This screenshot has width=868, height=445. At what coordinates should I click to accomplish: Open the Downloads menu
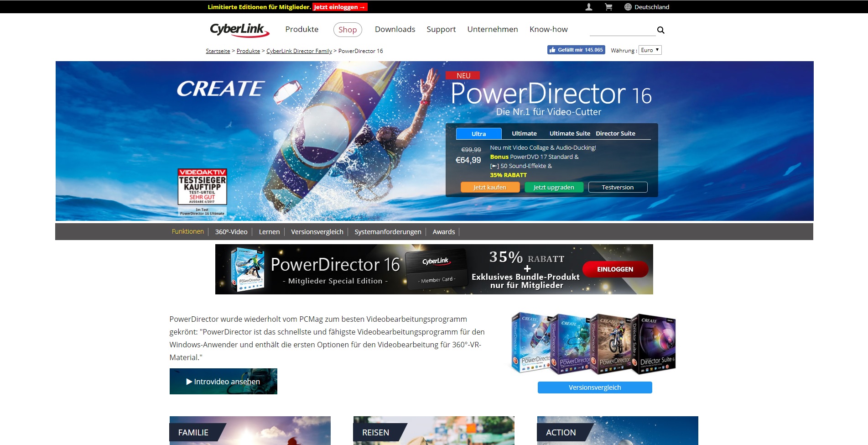(395, 29)
